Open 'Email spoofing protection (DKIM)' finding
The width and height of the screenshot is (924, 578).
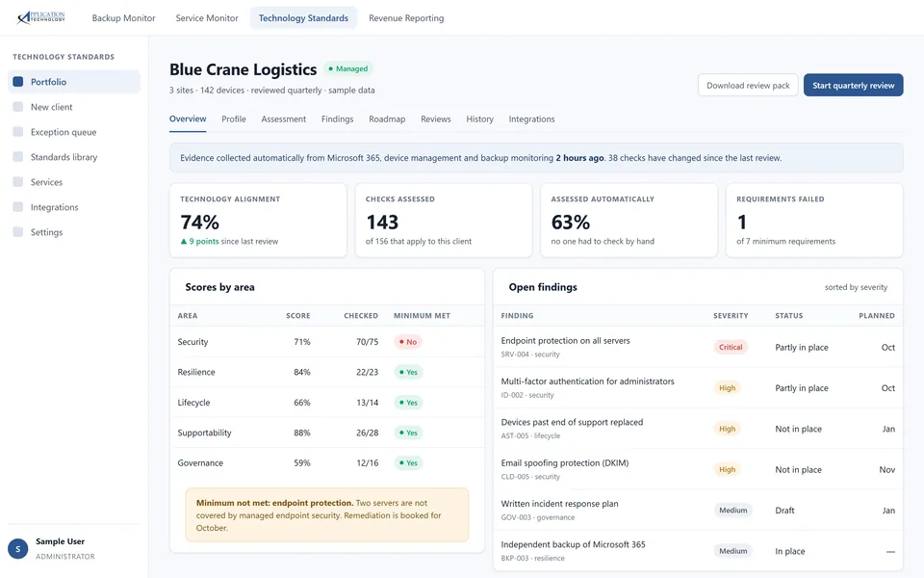698,469
